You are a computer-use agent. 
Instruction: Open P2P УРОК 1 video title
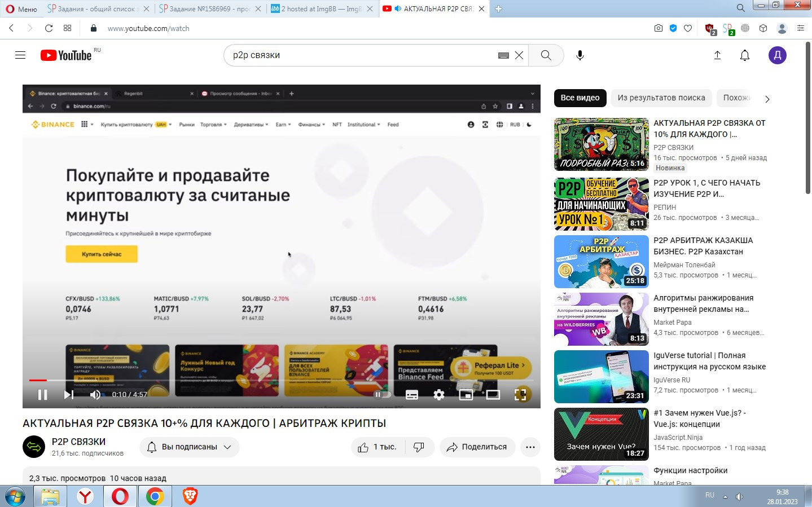(x=707, y=188)
